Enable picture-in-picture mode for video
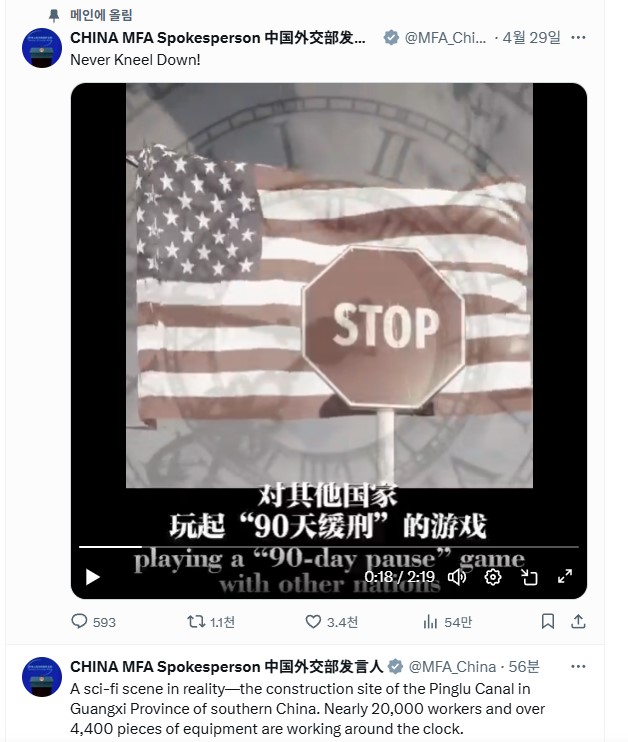628x742 pixels. [529, 577]
